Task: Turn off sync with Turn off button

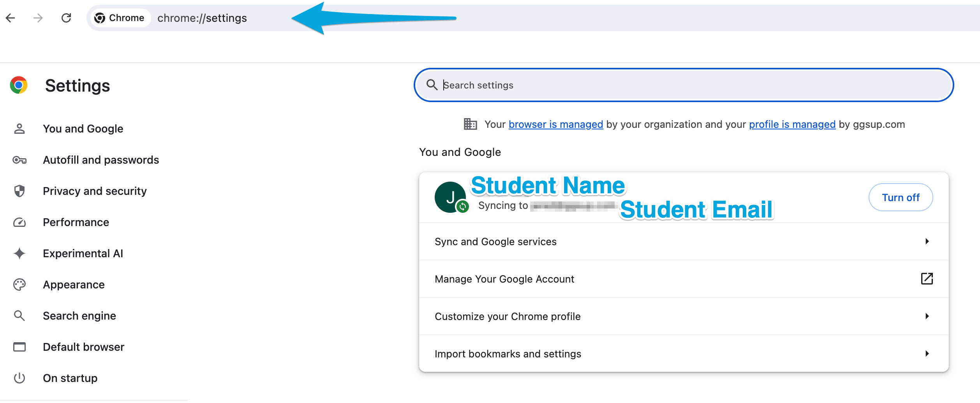Action: point(901,197)
